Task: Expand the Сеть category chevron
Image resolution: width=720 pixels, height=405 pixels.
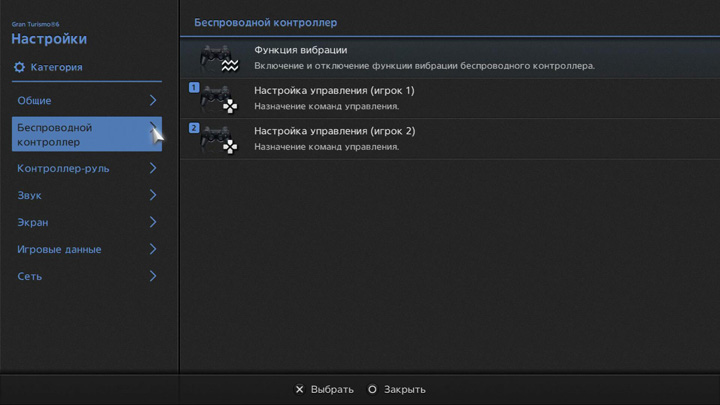Action: pyautogui.click(x=153, y=277)
